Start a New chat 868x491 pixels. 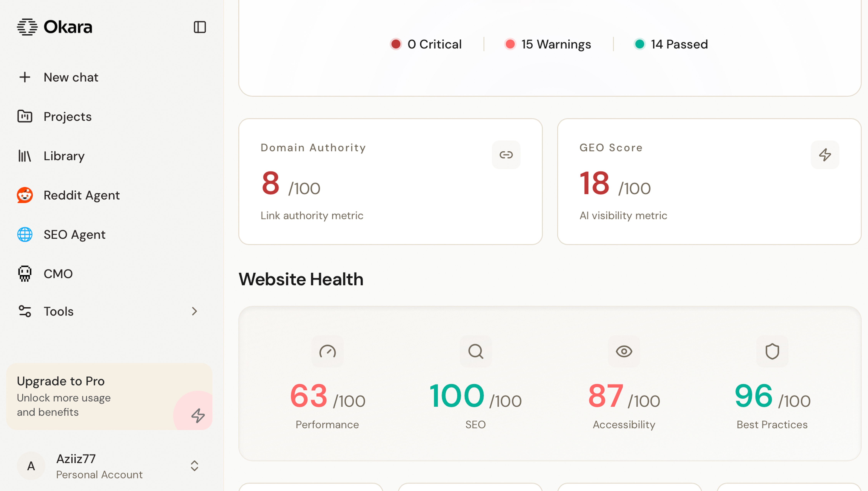tap(71, 77)
